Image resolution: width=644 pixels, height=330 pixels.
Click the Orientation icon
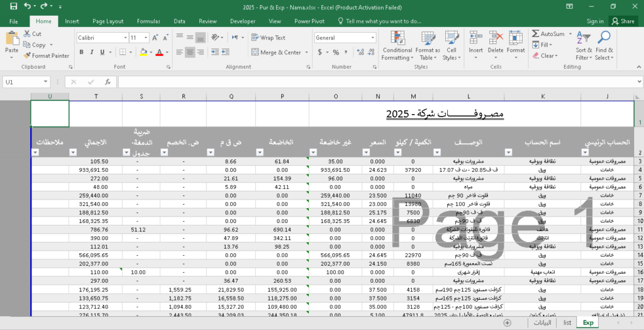pos(215,37)
